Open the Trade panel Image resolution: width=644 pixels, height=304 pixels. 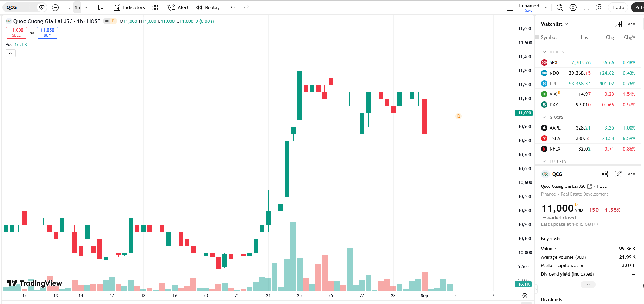[618, 7]
